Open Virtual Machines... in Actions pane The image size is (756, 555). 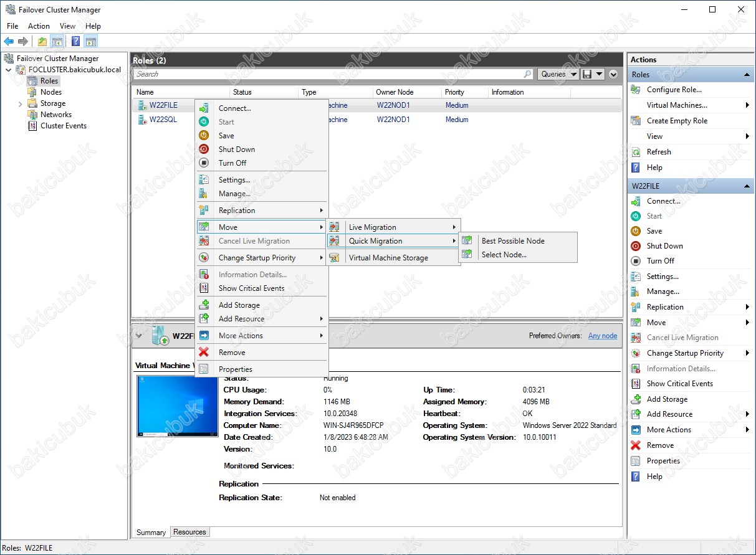[x=677, y=105]
